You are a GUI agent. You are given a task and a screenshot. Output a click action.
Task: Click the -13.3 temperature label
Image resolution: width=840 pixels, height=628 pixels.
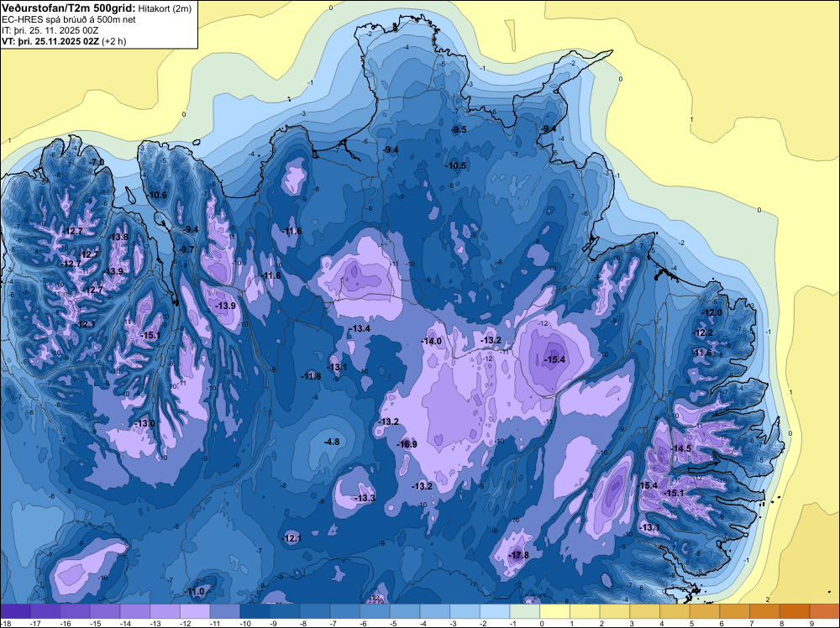point(365,499)
